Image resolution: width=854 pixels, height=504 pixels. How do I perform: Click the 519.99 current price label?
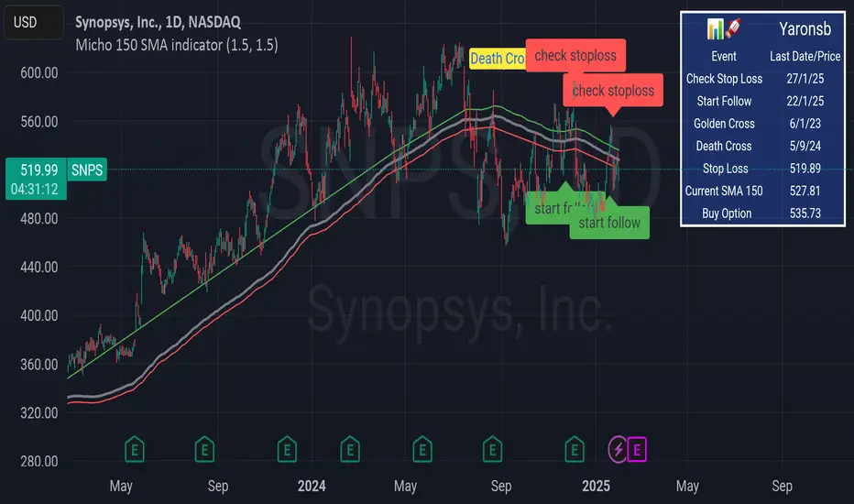pyautogui.click(x=38, y=170)
